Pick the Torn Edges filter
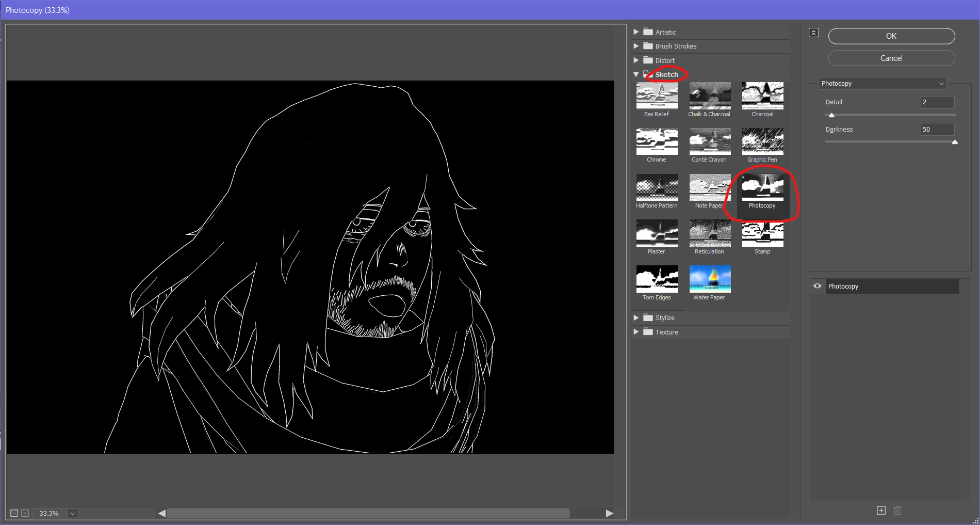 click(x=657, y=279)
